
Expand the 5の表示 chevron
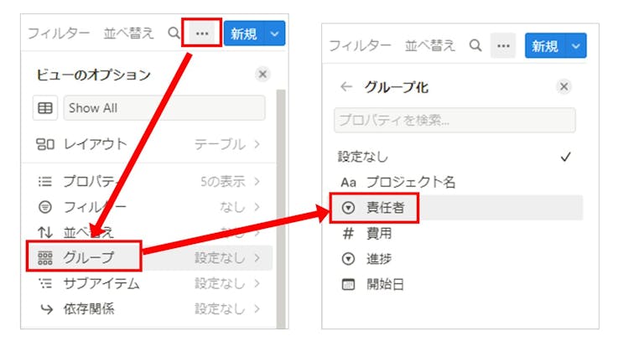click(x=257, y=181)
